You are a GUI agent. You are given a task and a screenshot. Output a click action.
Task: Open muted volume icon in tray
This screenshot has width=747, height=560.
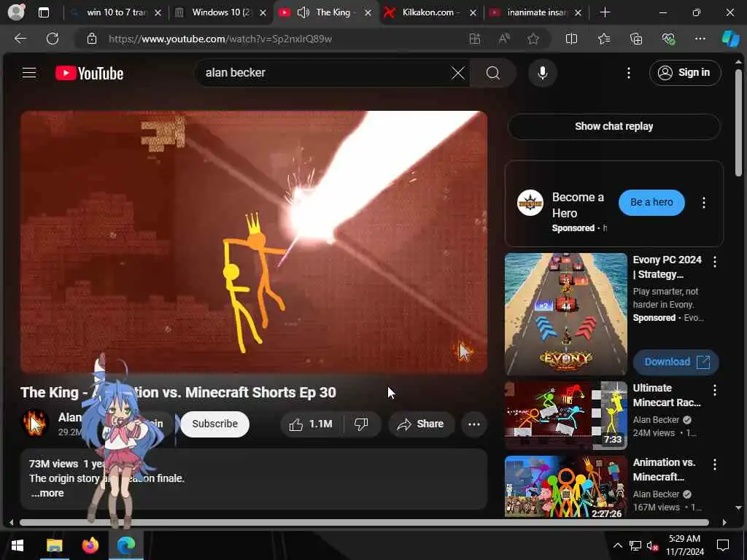coord(653,545)
